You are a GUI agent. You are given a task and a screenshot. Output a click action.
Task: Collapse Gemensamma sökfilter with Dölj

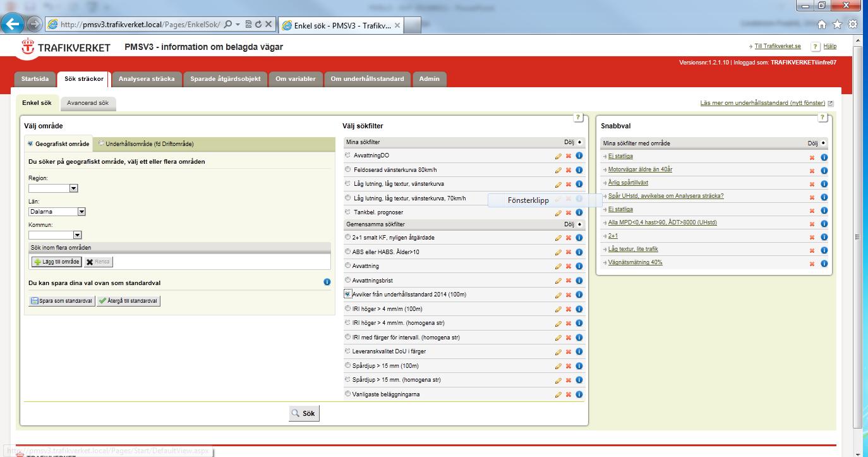574,224
